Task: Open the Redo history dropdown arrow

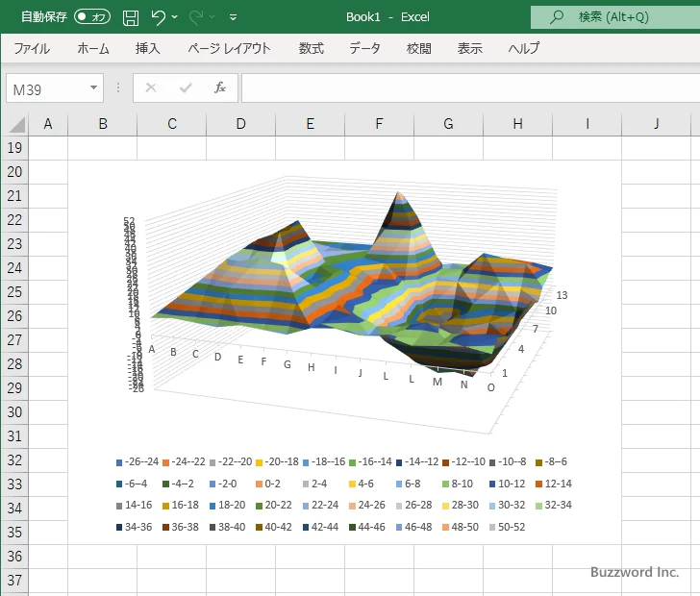Action: point(212,17)
